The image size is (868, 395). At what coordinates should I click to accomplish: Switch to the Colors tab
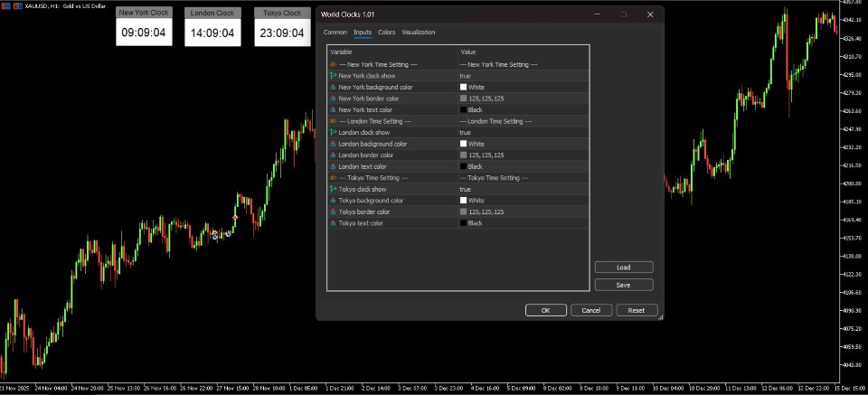(386, 32)
